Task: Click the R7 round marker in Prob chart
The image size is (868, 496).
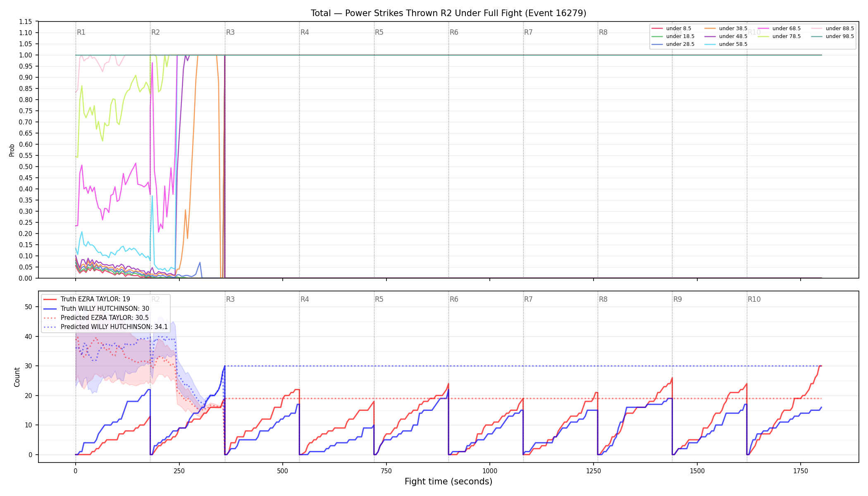Action: pos(528,32)
